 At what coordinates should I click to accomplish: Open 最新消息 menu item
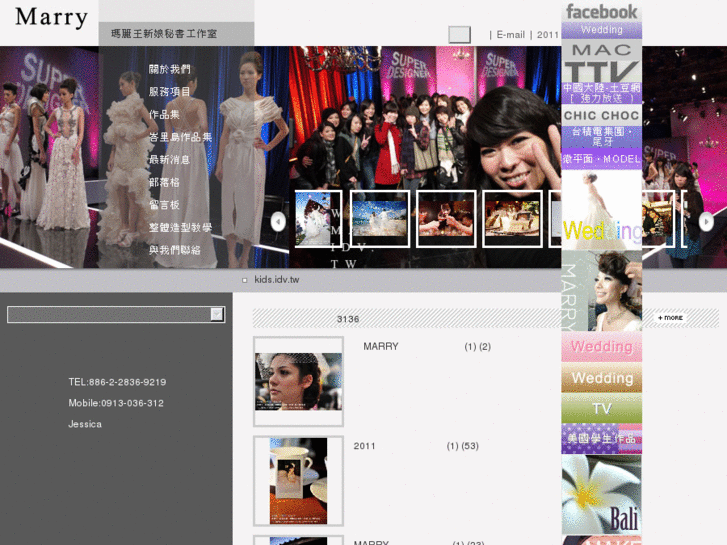point(170,160)
